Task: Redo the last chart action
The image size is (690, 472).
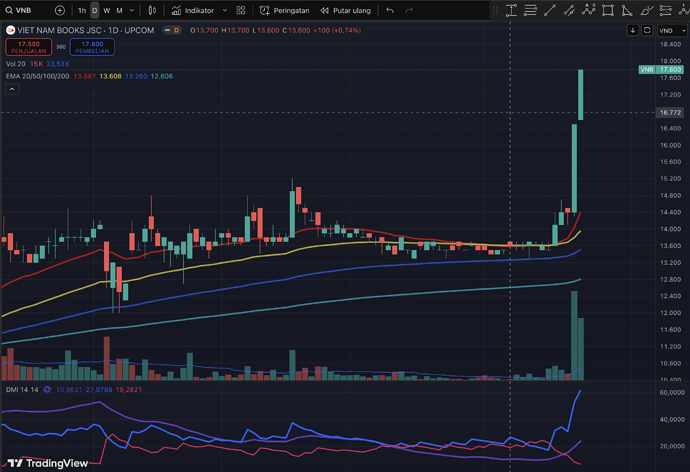Action: pyautogui.click(x=409, y=10)
